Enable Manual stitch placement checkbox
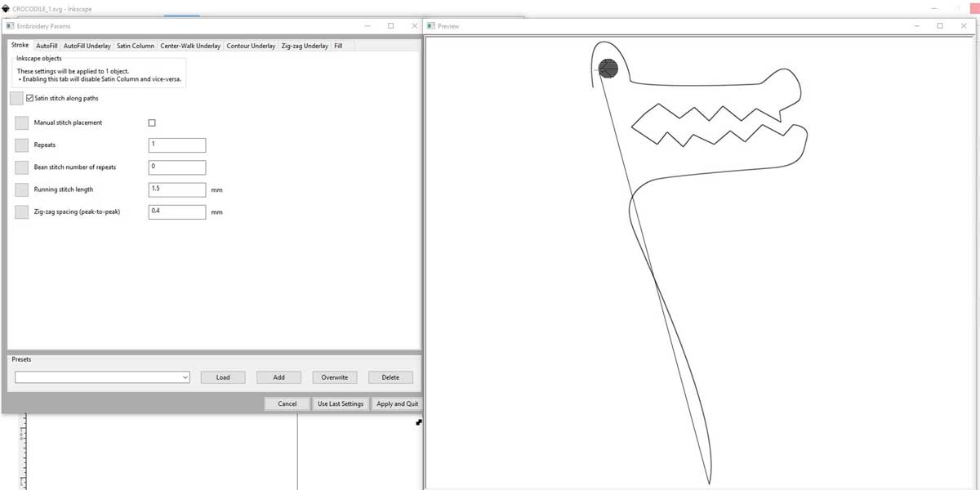980x490 pixels. (152, 122)
